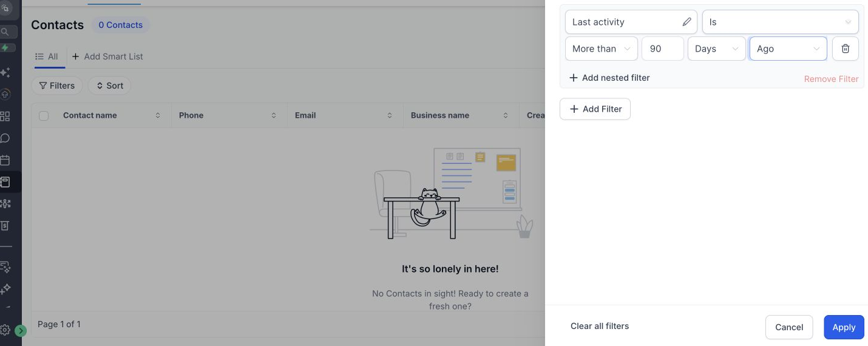Click Add Smart List tab

107,56
